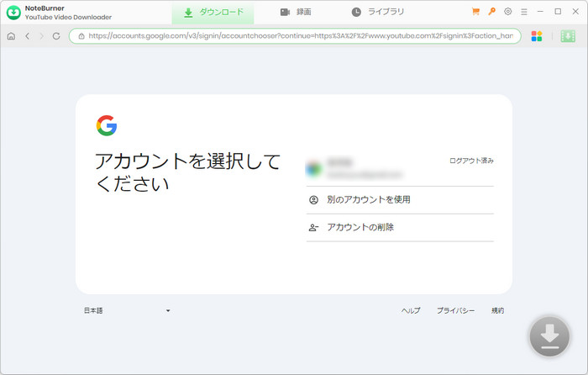This screenshot has width=588, height=375.
Task: Click the green film download icon
Action: 568,36
